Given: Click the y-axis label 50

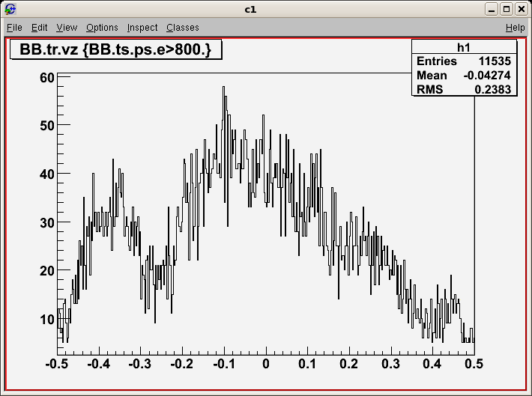Looking at the screenshot, I should [46, 126].
